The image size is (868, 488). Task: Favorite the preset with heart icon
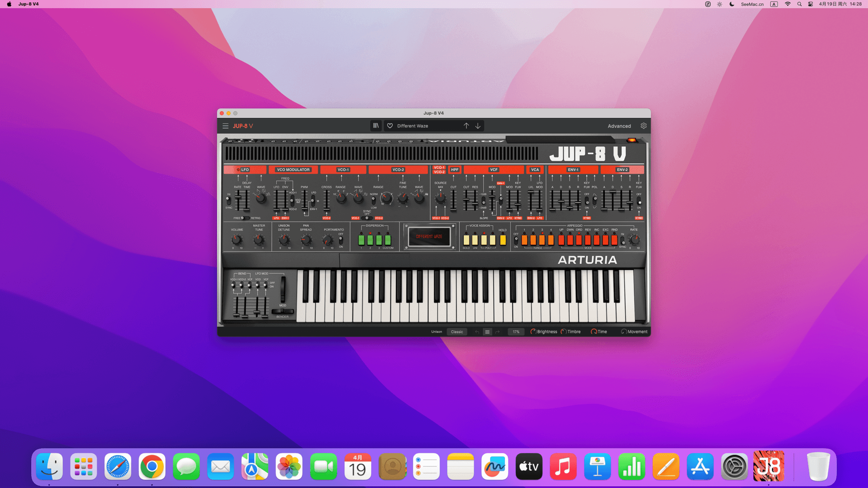[390, 126]
